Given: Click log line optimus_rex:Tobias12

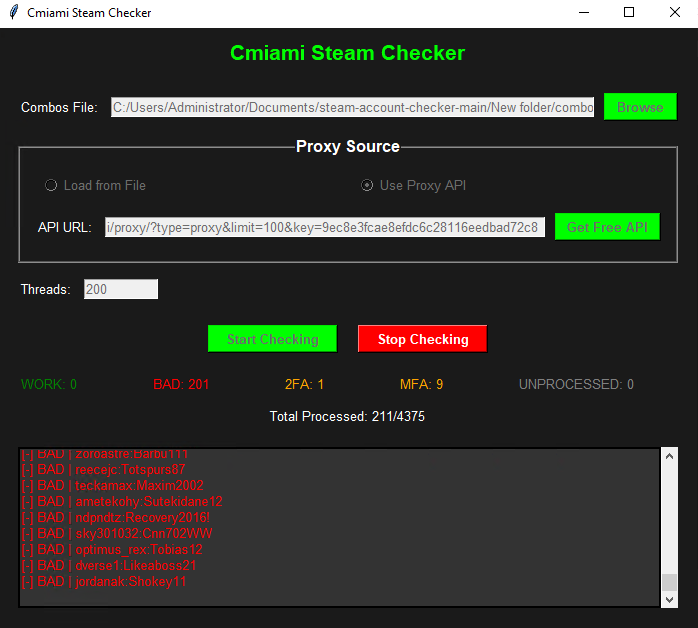Looking at the screenshot, I should coord(112,550).
